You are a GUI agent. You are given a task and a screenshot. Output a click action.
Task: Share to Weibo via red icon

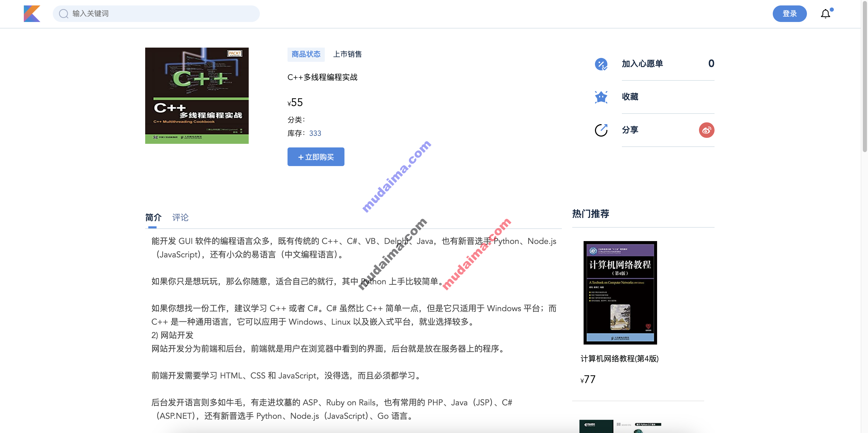coord(706,130)
